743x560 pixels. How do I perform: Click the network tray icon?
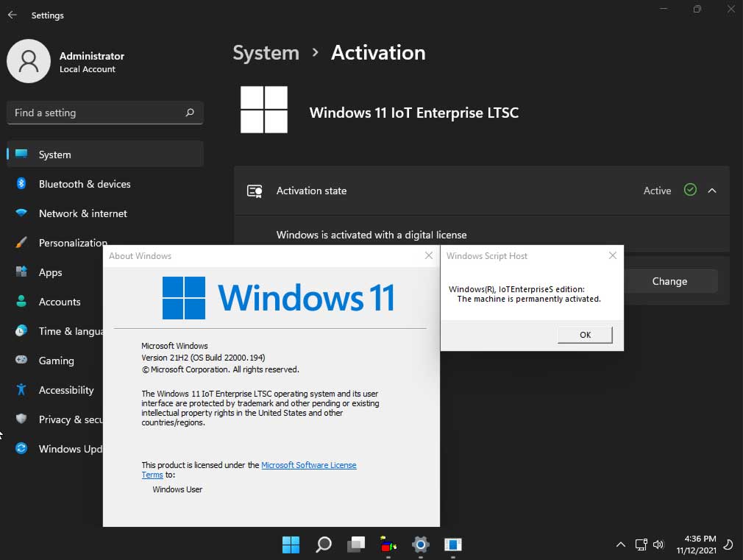coord(641,545)
